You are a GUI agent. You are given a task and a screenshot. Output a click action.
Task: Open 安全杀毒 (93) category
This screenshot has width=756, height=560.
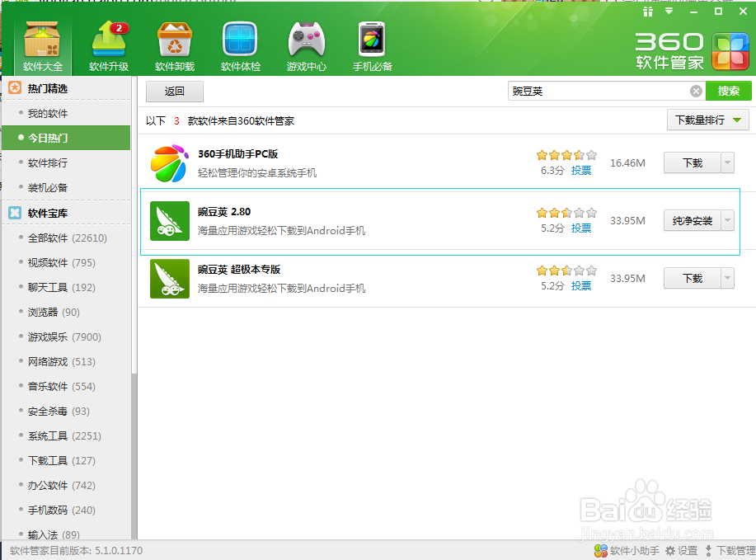coord(66,411)
